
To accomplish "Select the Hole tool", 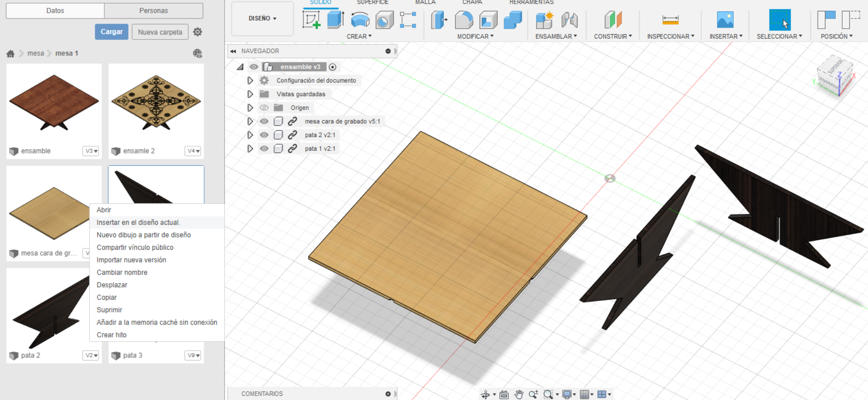I will (384, 20).
